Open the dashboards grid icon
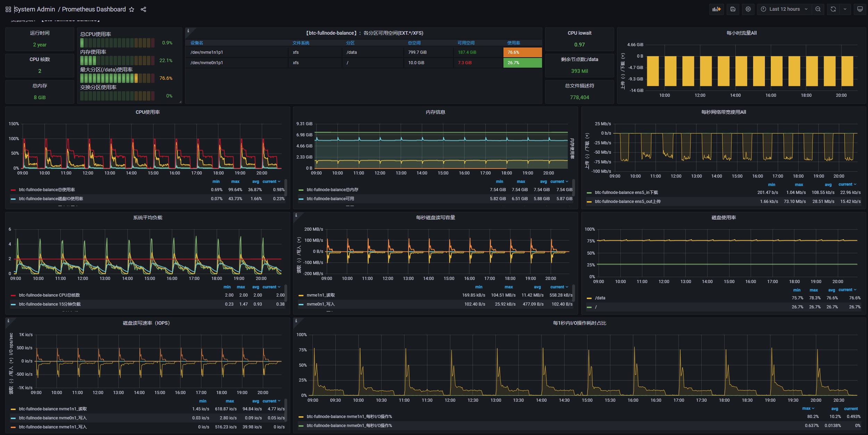The image size is (868, 435). (x=8, y=9)
